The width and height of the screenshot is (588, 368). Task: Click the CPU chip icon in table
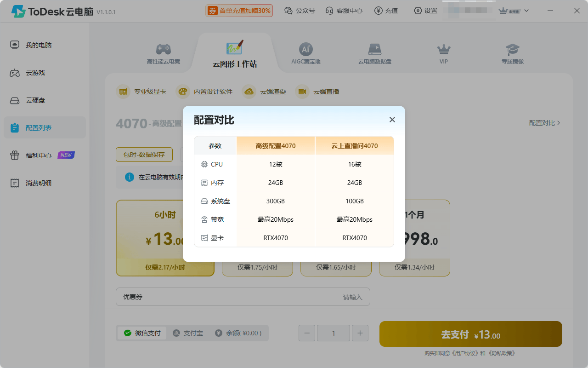coord(204,164)
